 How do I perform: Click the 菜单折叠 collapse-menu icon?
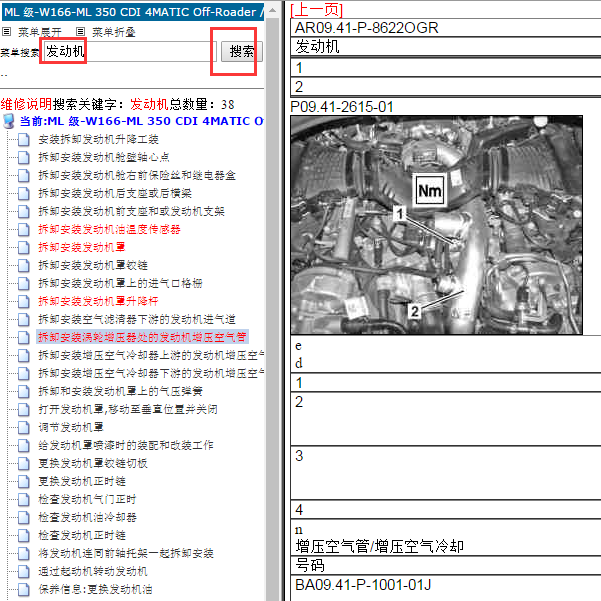click(x=81, y=32)
